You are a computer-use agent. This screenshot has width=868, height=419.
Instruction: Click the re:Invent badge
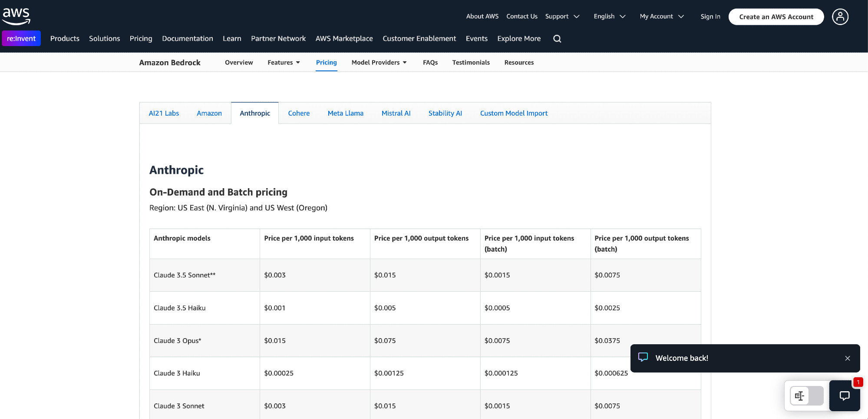click(21, 38)
